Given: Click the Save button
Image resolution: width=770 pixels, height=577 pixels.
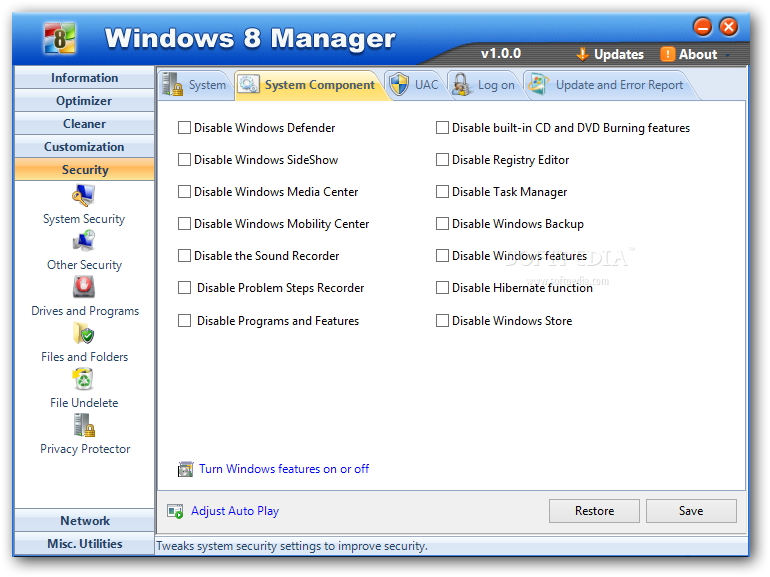Looking at the screenshot, I should tap(691, 511).
